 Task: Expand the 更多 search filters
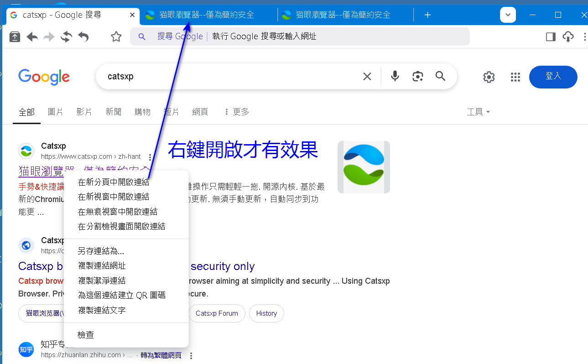pos(237,112)
